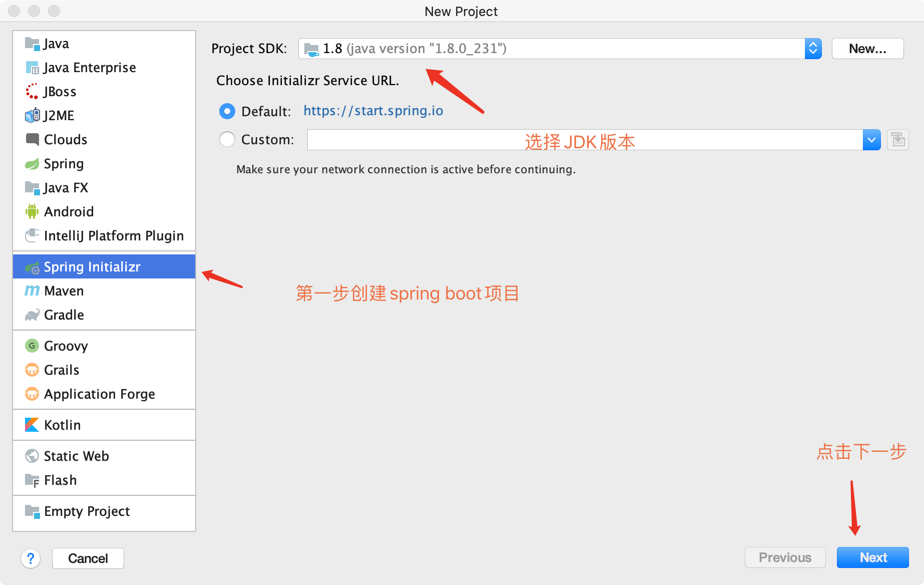The width and height of the screenshot is (924, 585).
Task: Click the red close window button
Action: pos(14,11)
